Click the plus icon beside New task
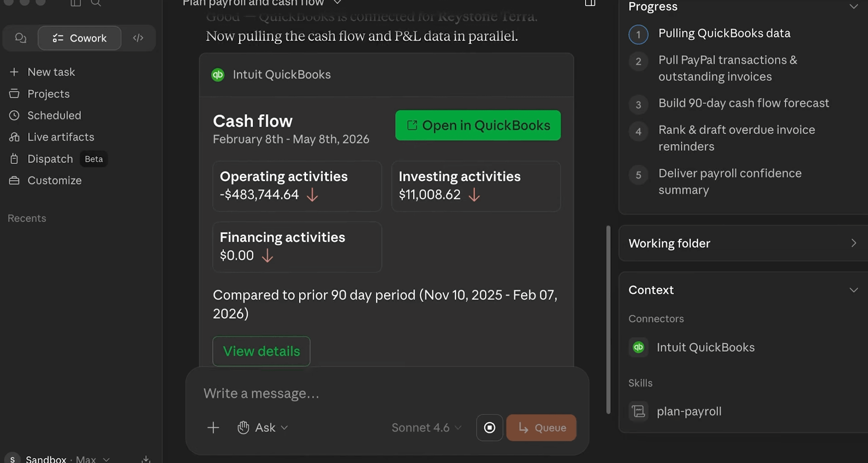Viewport: 868px width, 463px height. pyautogui.click(x=14, y=72)
